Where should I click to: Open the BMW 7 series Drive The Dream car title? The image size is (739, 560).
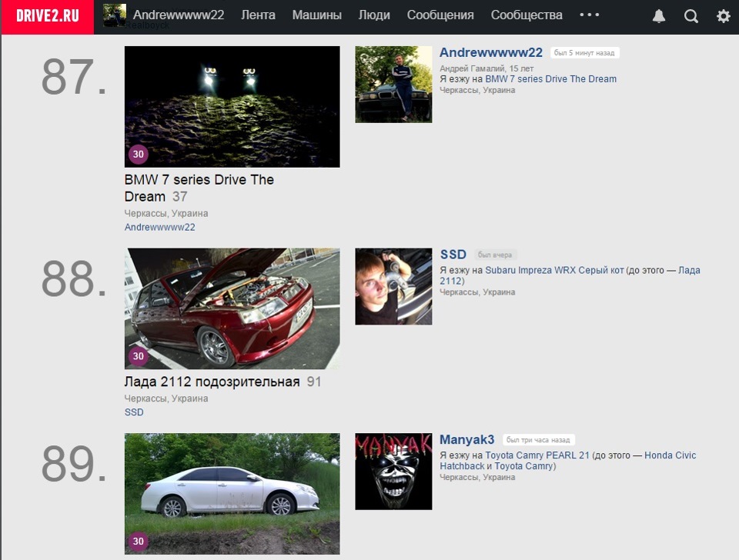pyautogui.click(x=199, y=188)
